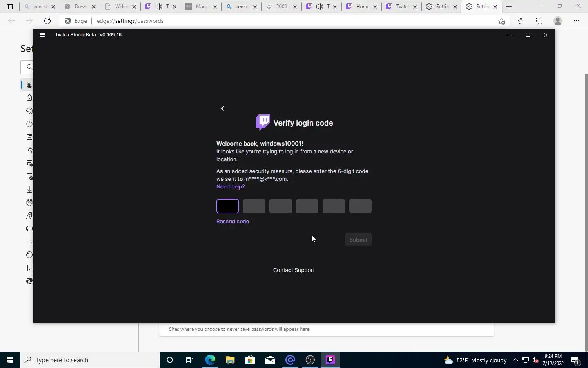Close the 'Down' browser tab

coord(94,7)
